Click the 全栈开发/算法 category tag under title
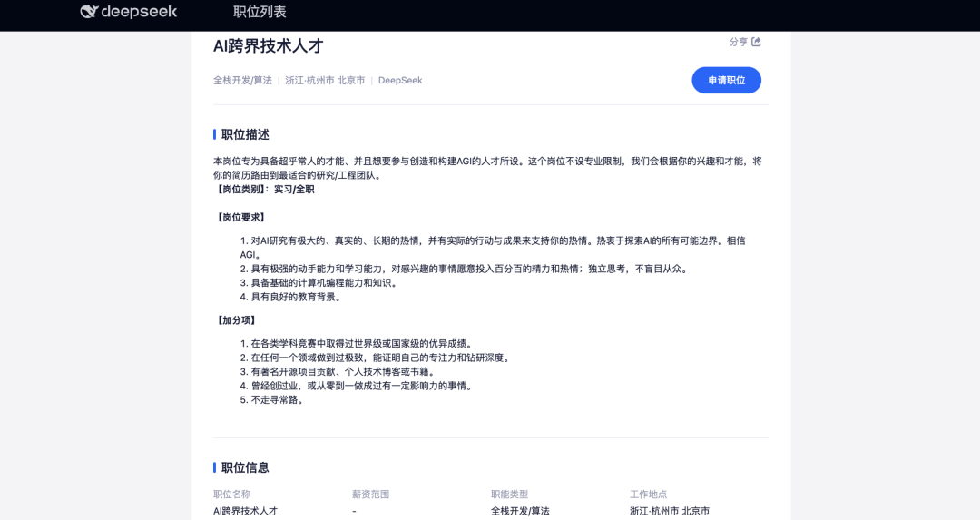The height and width of the screenshot is (520, 980). [x=242, y=80]
